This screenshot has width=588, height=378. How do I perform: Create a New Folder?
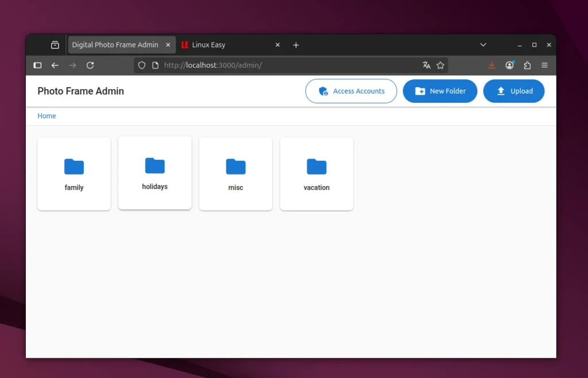pyautogui.click(x=440, y=91)
